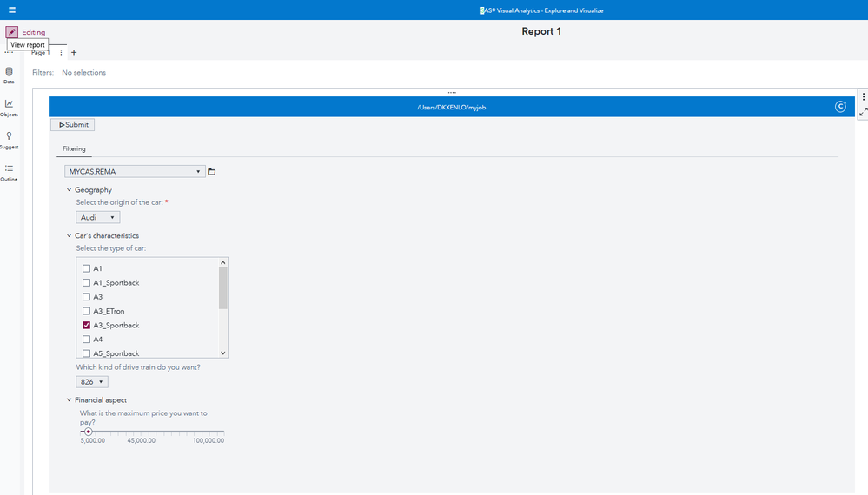This screenshot has height=495, width=868.
Task: Open the Objects pane
Action: [9, 108]
